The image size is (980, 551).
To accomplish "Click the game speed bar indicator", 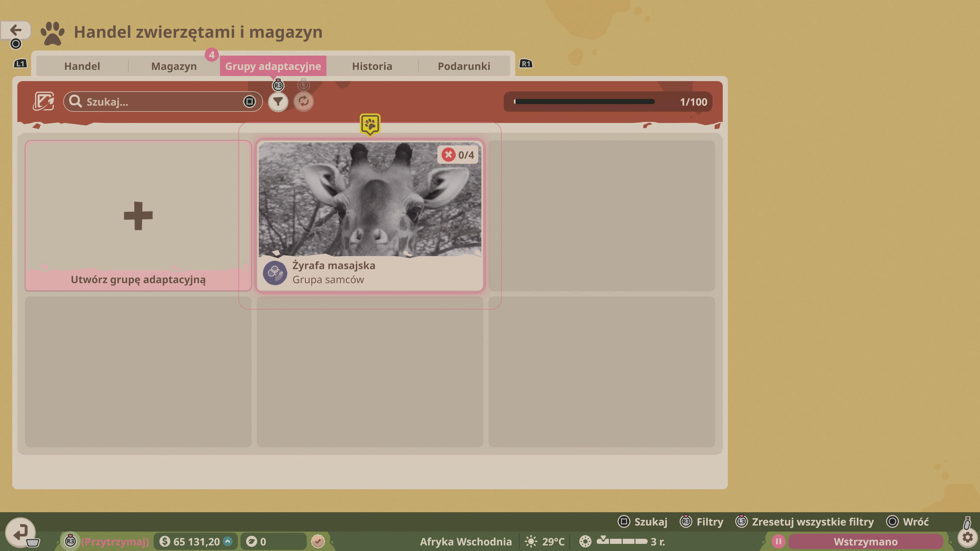I will click(x=622, y=541).
